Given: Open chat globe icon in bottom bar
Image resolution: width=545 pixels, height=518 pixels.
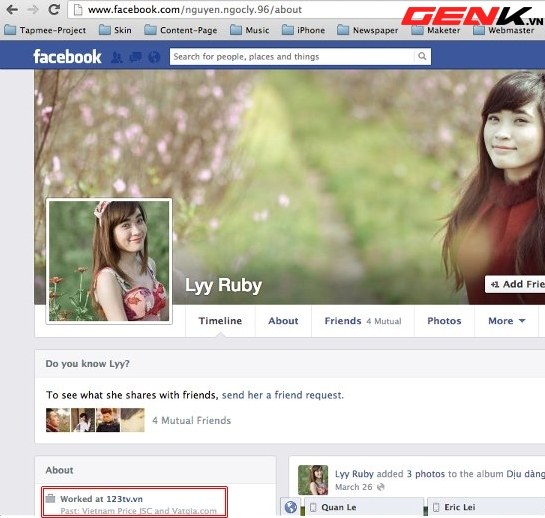Looking at the screenshot, I should (x=291, y=507).
